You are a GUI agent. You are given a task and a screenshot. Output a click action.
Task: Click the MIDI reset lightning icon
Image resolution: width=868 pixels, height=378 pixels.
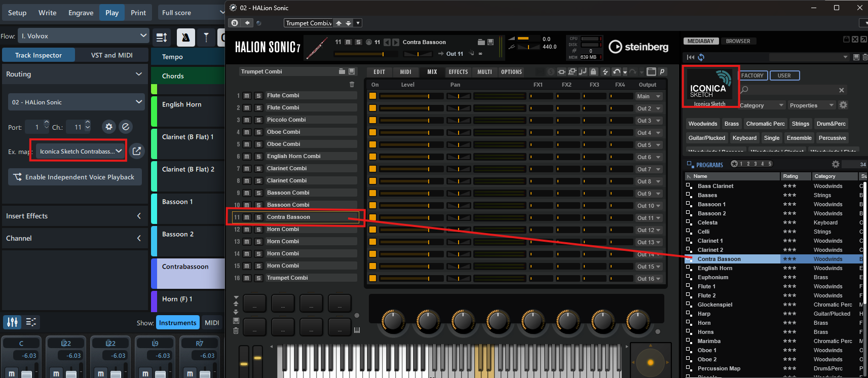(x=605, y=71)
